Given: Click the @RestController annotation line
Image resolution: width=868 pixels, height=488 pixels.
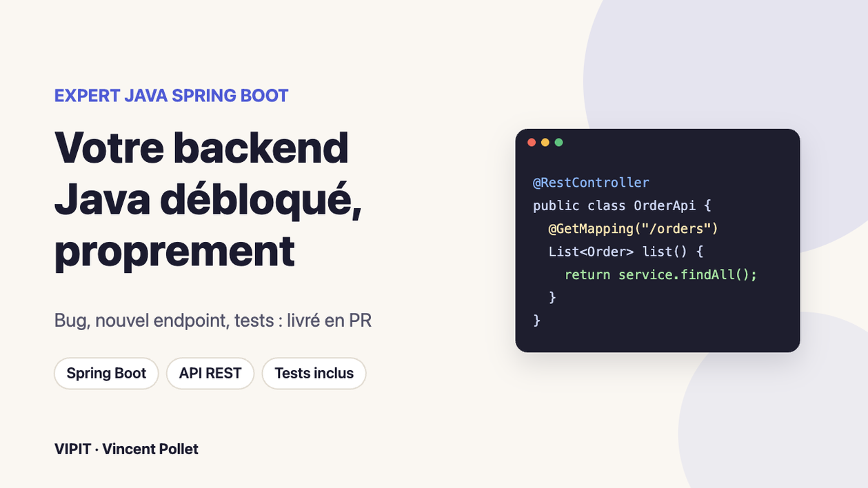Looking at the screenshot, I should click(x=591, y=183).
